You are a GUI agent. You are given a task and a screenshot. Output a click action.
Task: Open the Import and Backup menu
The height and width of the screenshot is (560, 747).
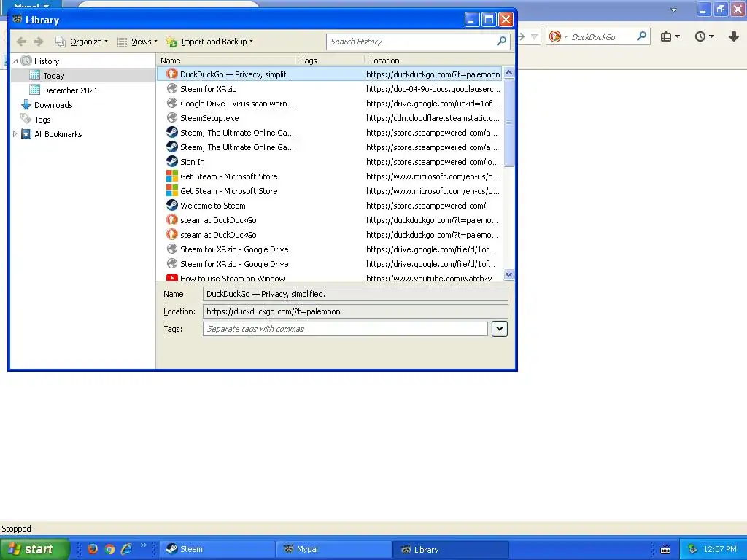point(209,42)
